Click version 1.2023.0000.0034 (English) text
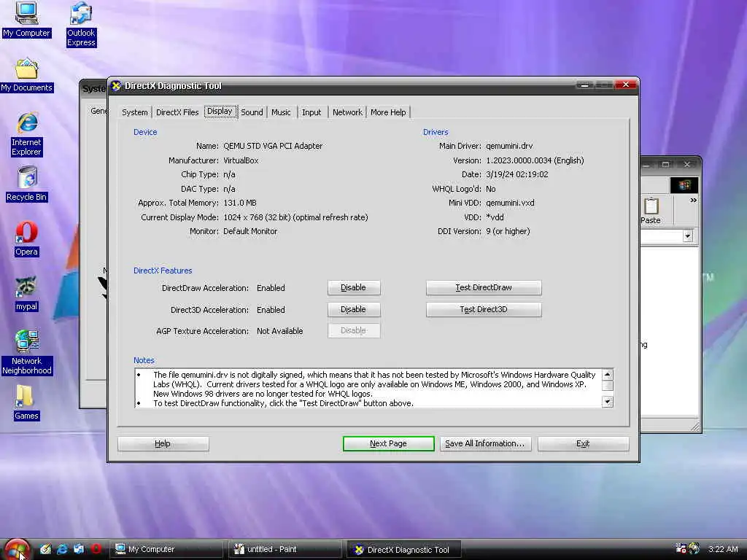This screenshot has height=560, width=747. (x=535, y=160)
